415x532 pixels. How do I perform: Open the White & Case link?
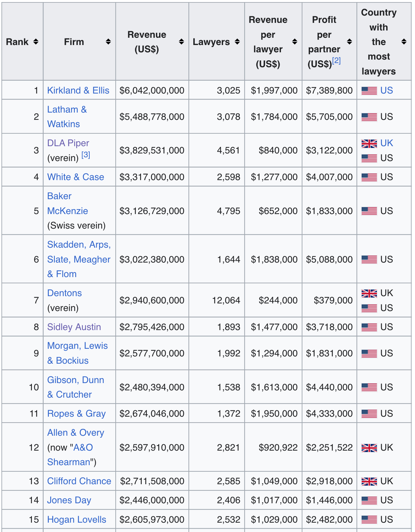pyautogui.click(x=76, y=177)
